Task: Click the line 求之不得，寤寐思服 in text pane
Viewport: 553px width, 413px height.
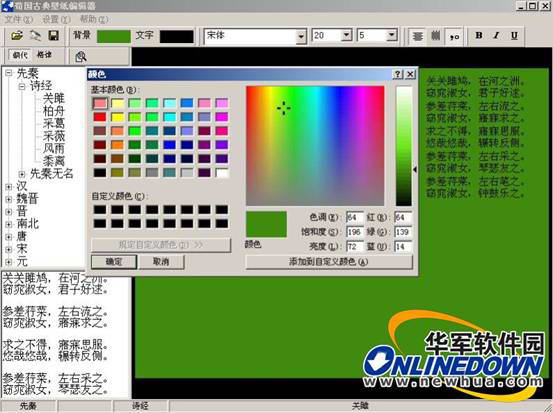Action: [x=55, y=344]
